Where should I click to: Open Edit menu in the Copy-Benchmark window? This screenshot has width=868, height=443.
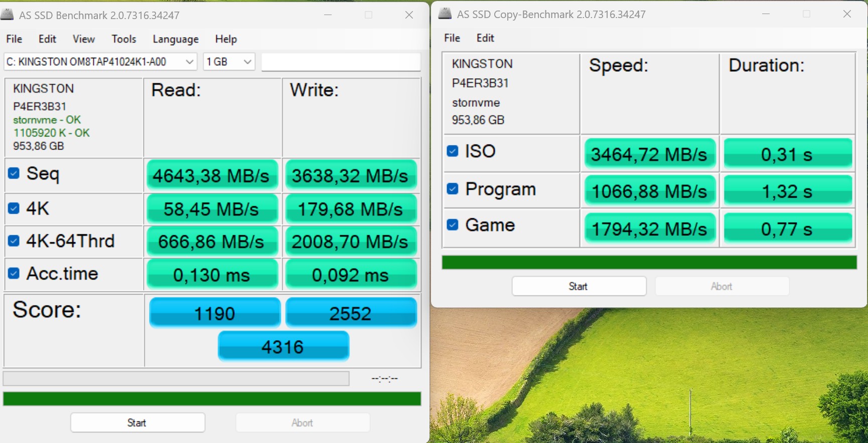(485, 38)
